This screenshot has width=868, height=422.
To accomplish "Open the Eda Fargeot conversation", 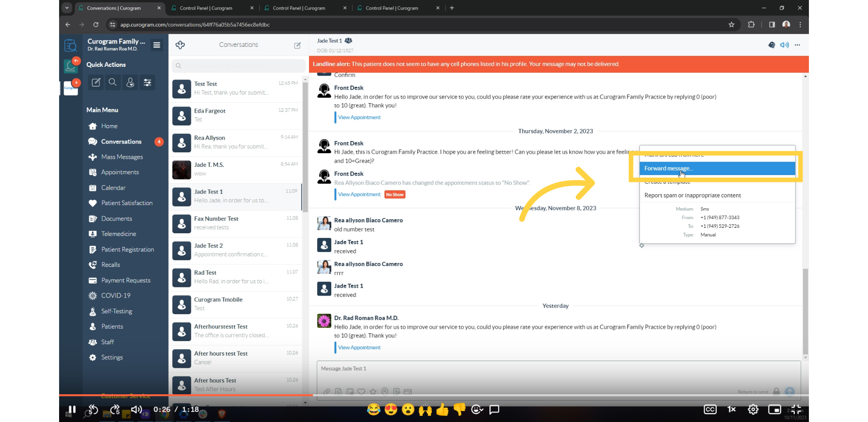I will pyautogui.click(x=235, y=116).
